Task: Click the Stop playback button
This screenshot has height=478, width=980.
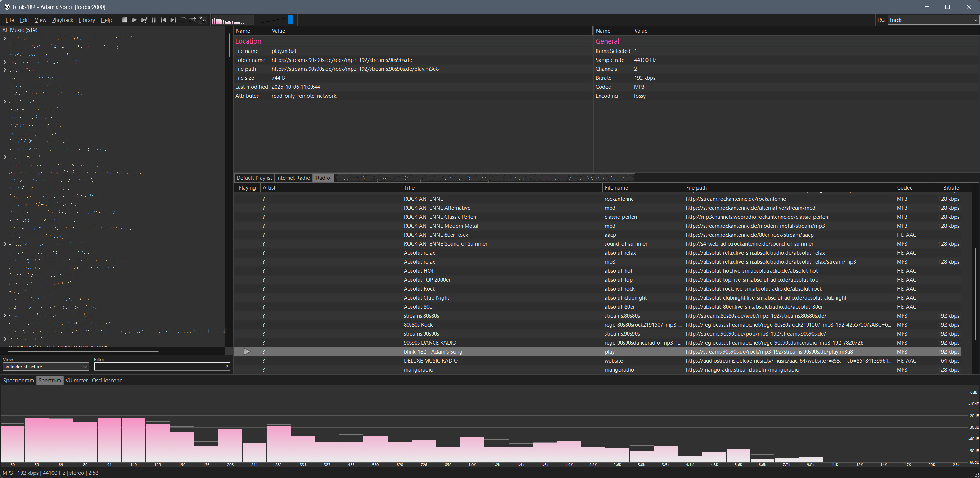Action: tap(125, 20)
